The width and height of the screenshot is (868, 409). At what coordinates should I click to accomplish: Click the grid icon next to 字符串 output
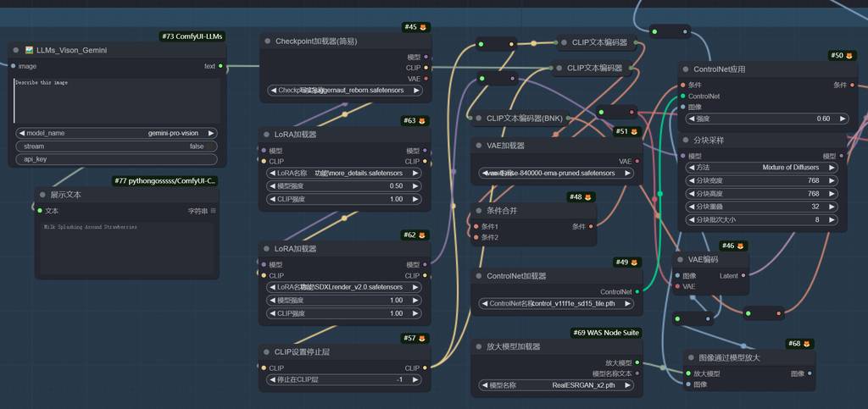(x=214, y=211)
